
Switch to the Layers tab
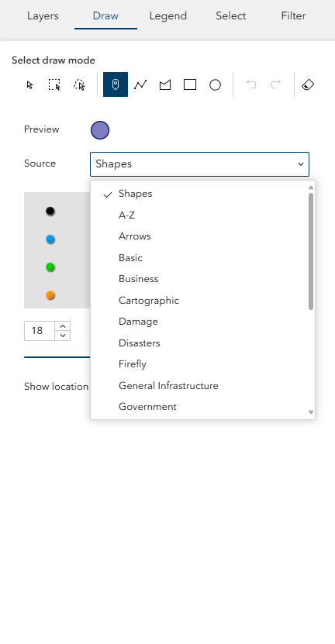[43, 16]
